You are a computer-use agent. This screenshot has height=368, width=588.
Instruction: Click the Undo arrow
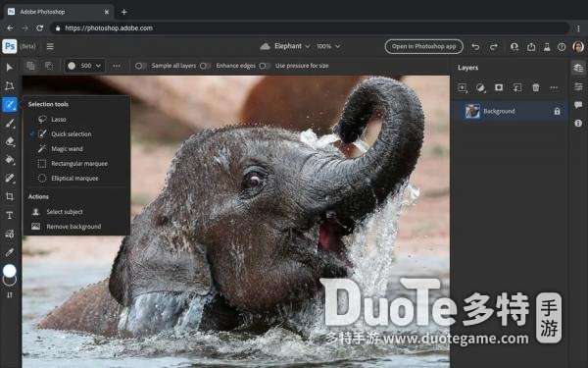click(x=475, y=47)
